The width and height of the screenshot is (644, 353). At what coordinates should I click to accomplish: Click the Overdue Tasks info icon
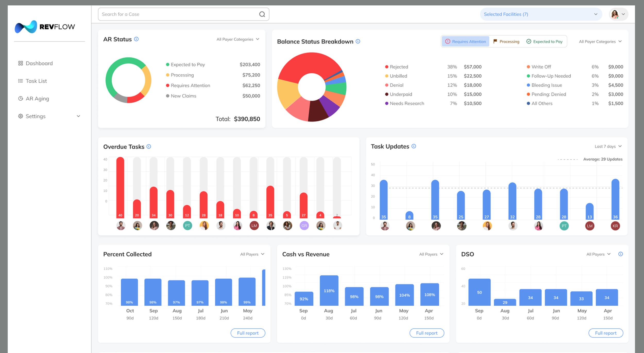149,147
